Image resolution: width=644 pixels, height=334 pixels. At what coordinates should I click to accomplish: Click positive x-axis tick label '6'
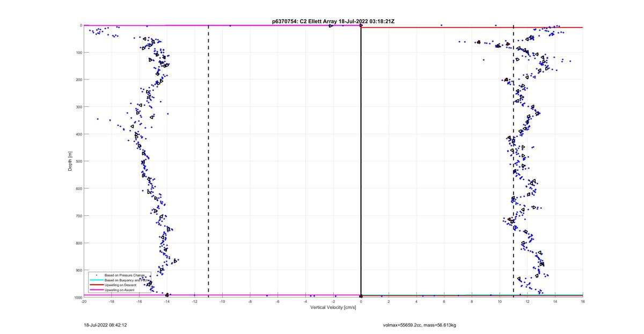444,302
